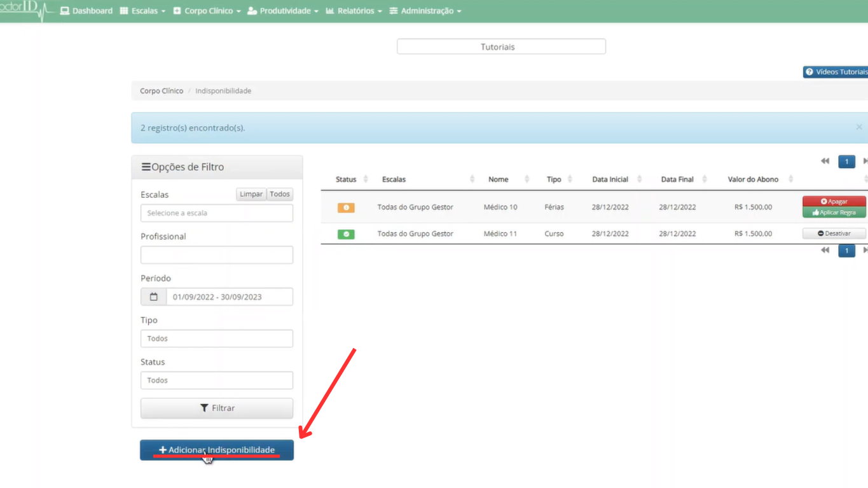Image resolution: width=868 pixels, height=488 pixels.
Task: Click Adicionar Indisponibilidade button
Action: pyautogui.click(x=217, y=450)
